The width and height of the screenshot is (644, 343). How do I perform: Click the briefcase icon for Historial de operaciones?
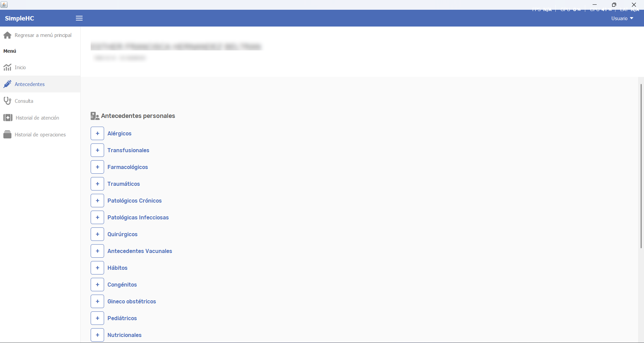click(x=7, y=134)
